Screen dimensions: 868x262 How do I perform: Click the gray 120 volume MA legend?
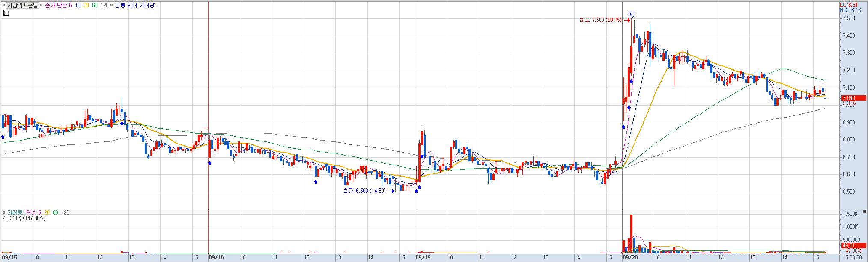coord(65,212)
